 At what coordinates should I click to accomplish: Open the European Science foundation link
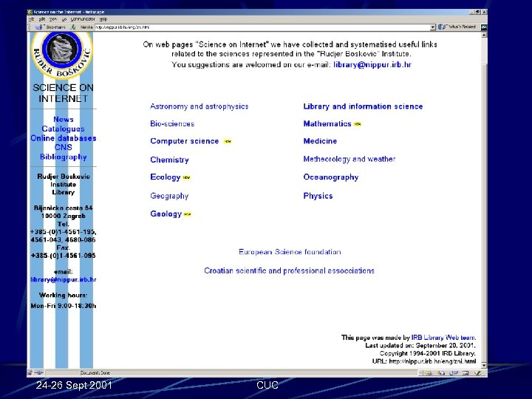pos(290,252)
